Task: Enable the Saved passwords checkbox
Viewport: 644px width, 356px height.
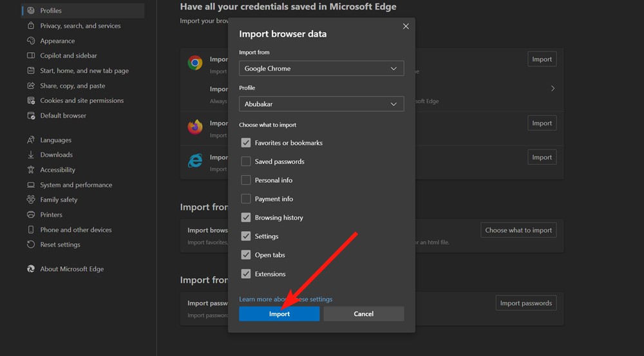Action: point(246,162)
